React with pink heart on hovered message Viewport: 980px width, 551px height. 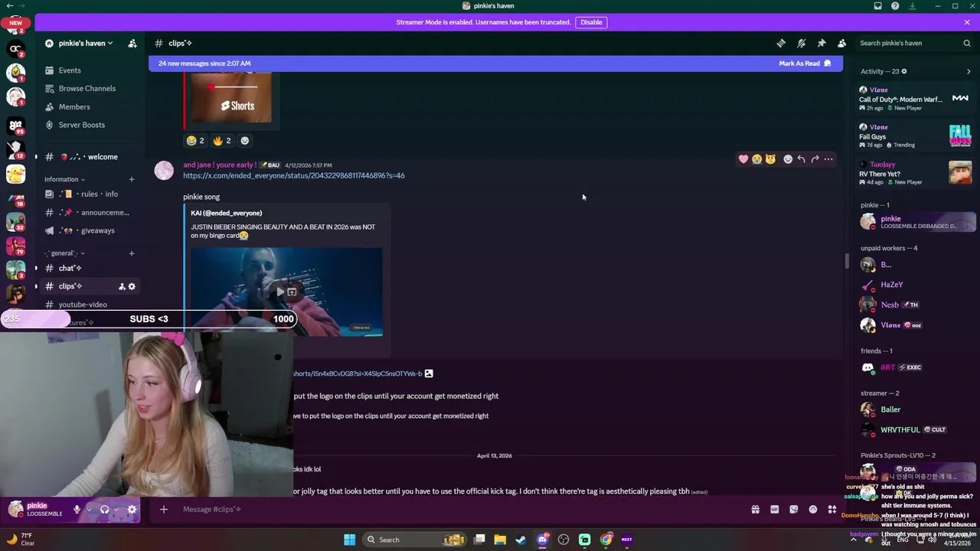point(743,159)
